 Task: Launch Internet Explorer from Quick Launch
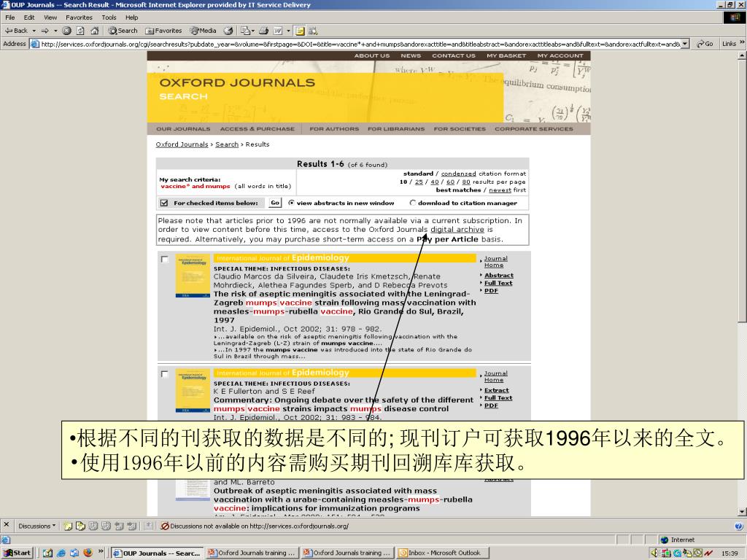[x=61, y=553]
